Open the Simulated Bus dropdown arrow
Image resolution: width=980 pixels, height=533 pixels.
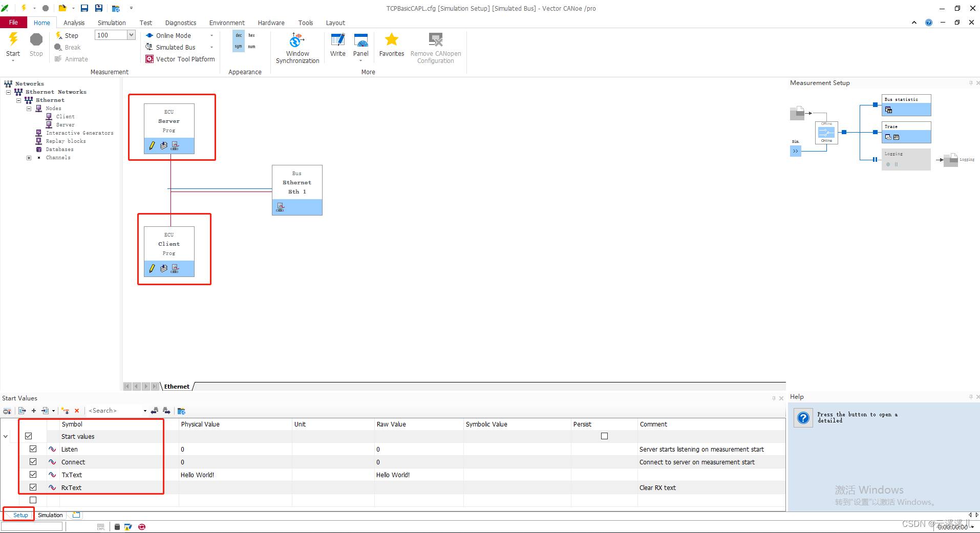[x=211, y=47]
